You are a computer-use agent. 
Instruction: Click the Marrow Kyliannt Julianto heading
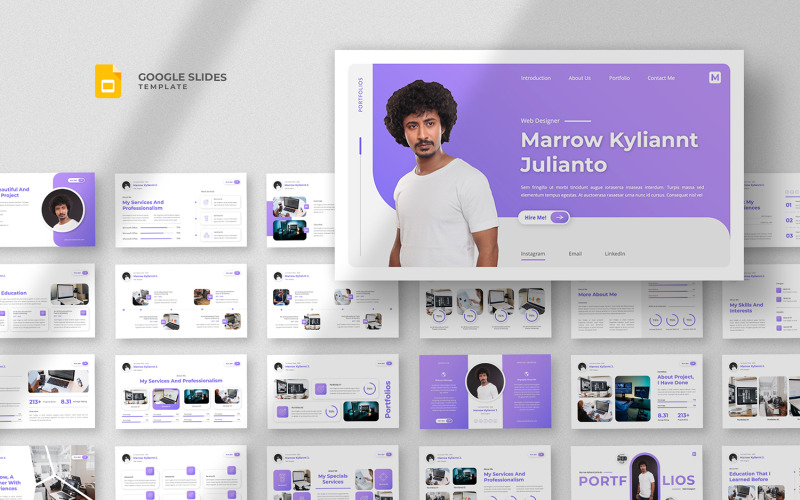(609, 152)
